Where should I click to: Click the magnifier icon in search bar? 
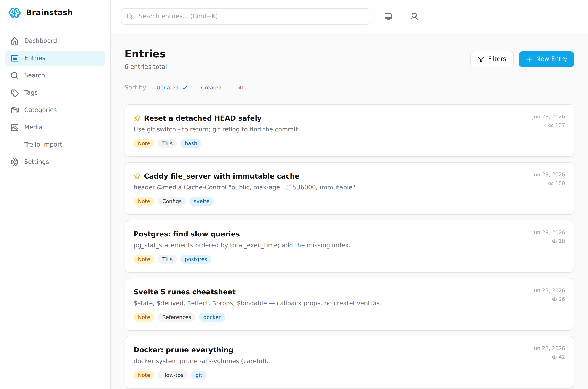pos(129,16)
